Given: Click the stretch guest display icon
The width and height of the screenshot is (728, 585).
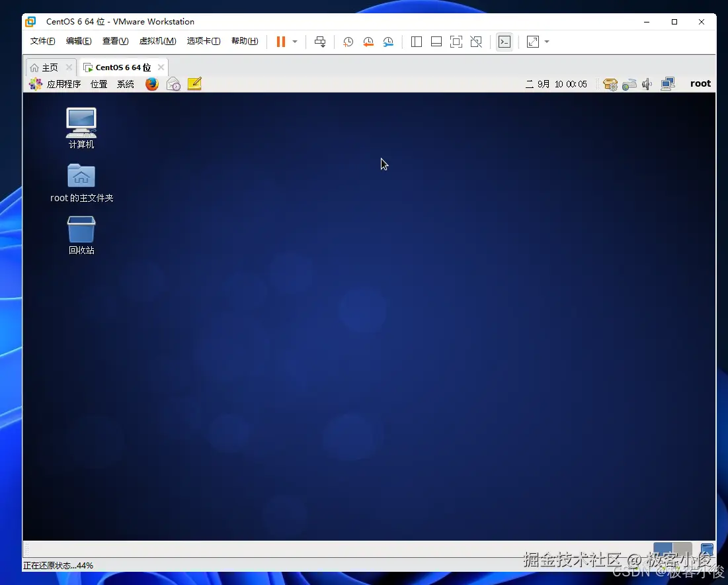Looking at the screenshot, I should coord(532,42).
